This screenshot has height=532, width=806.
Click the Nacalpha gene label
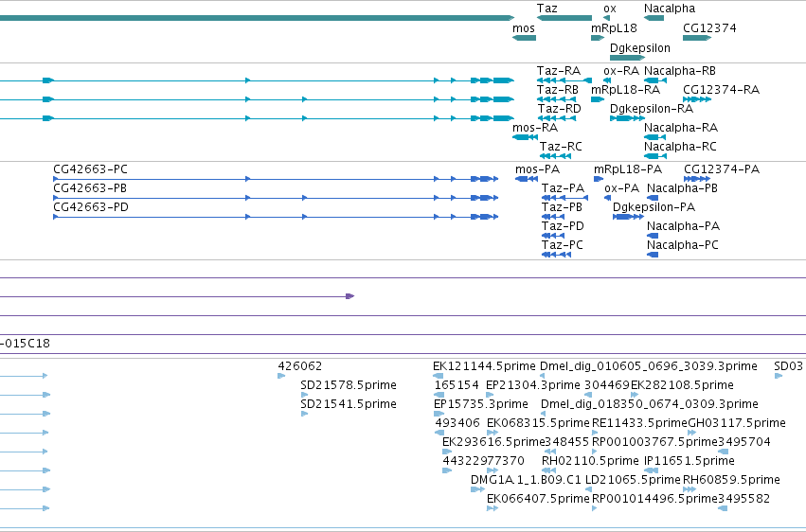670,9
